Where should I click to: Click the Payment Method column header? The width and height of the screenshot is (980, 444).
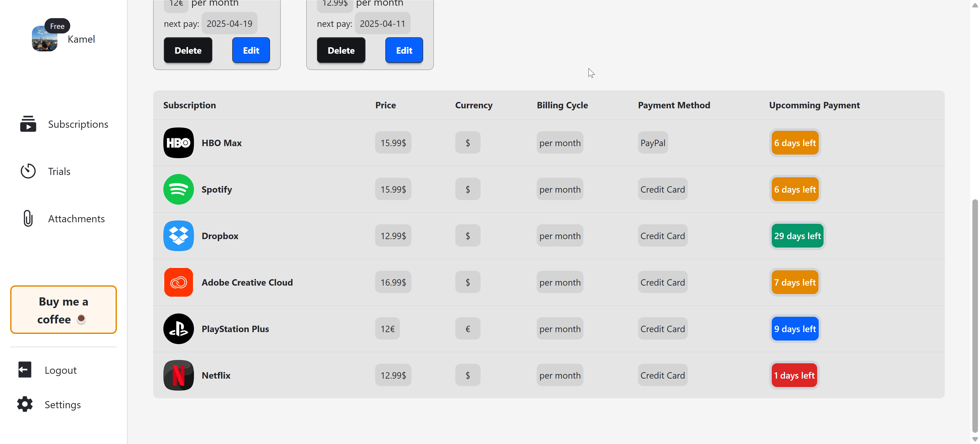(674, 105)
